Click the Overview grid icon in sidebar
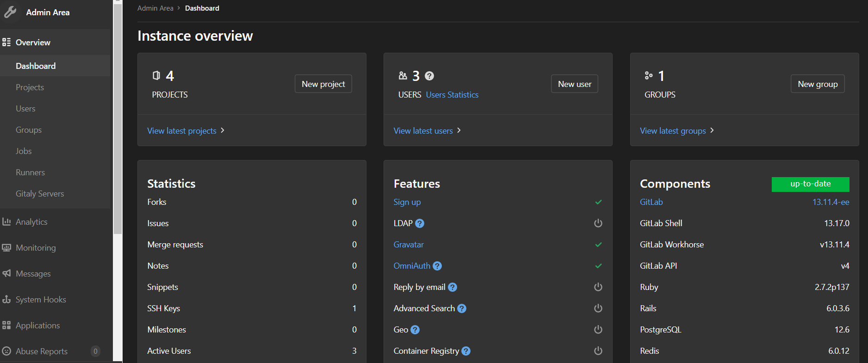Viewport: 868px width, 363px height. [6, 42]
